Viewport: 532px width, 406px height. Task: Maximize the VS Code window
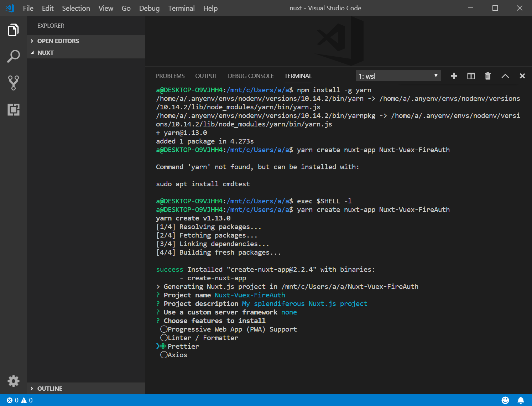[x=495, y=8]
